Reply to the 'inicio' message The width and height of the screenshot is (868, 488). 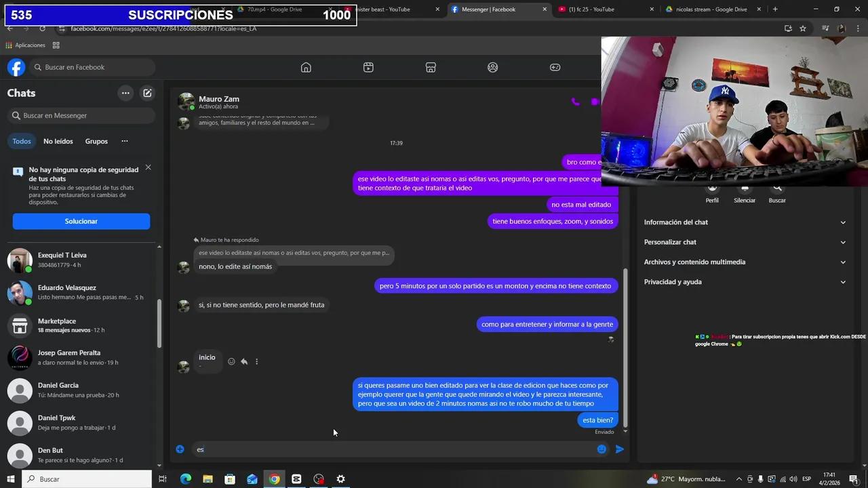point(244,361)
